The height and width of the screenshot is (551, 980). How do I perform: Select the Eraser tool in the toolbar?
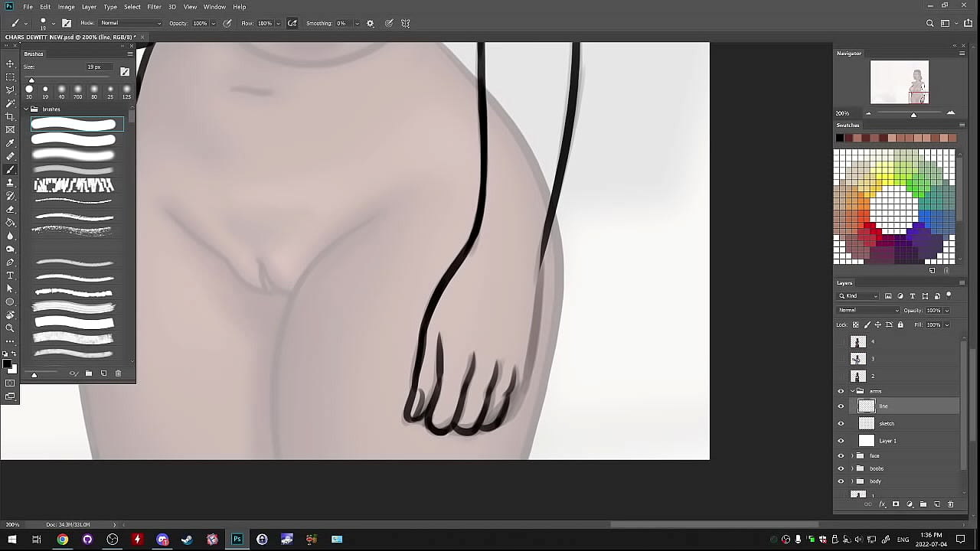coord(10,209)
